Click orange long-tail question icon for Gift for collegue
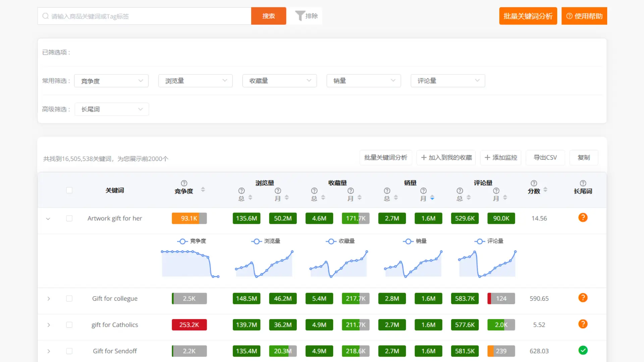The height and width of the screenshot is (362, 644). tap(583, 298)
